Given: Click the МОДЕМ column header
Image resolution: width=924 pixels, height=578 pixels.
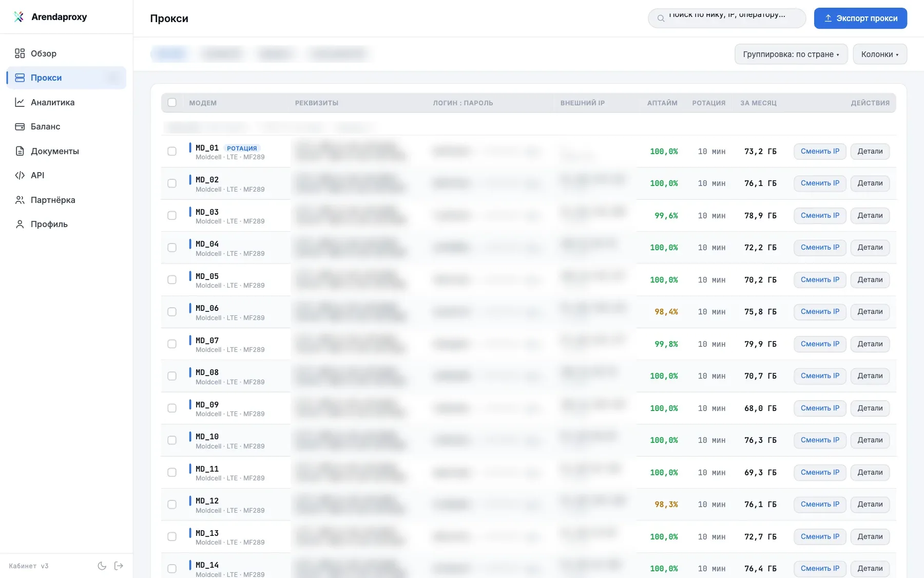Looking at the screenshot, I should tap(203, 103).
